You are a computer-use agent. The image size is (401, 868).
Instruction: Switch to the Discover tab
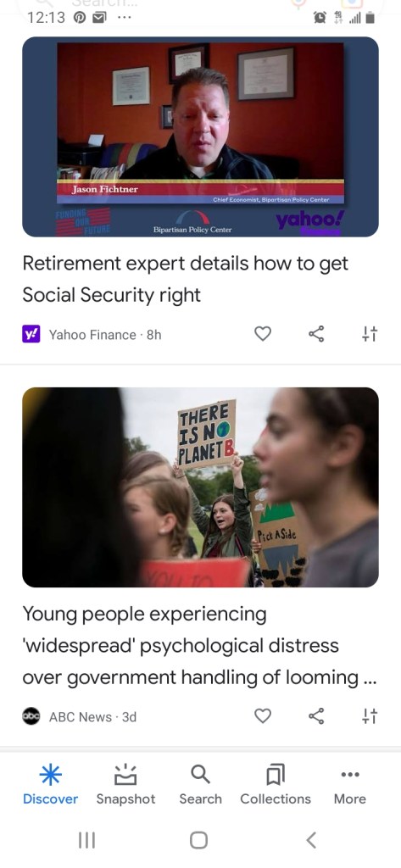coord(50,784)
